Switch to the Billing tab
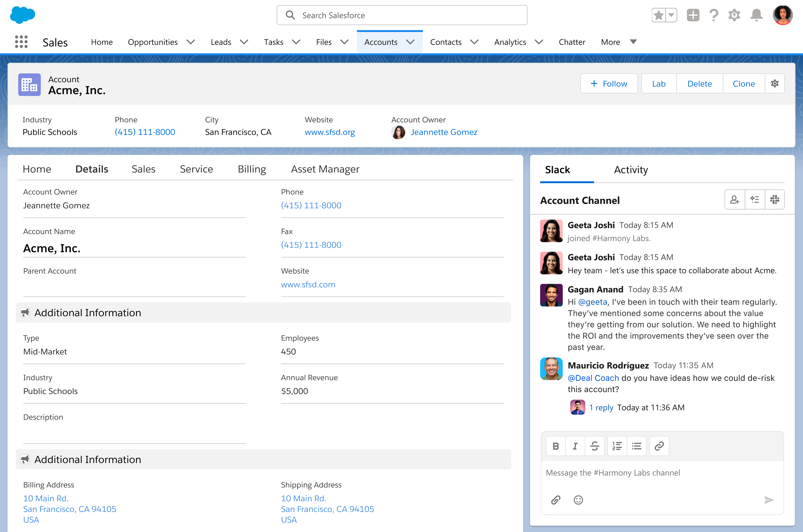Screen dimensions: 803x532 [x=252, y=169]
